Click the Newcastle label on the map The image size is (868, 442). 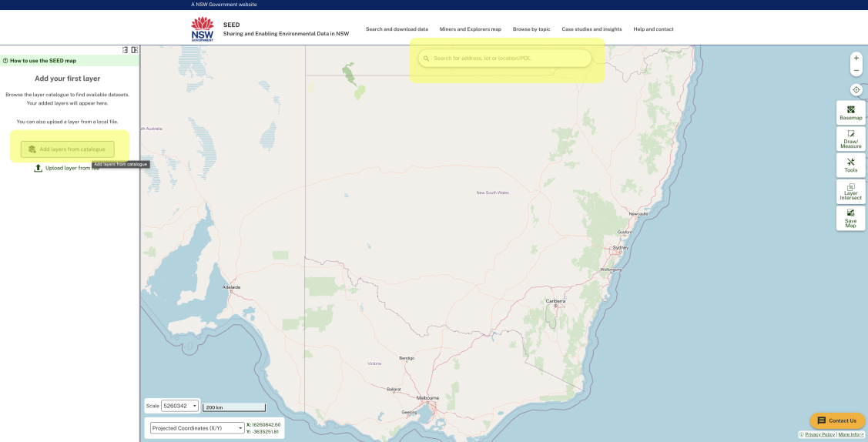[x=638, y=214]
